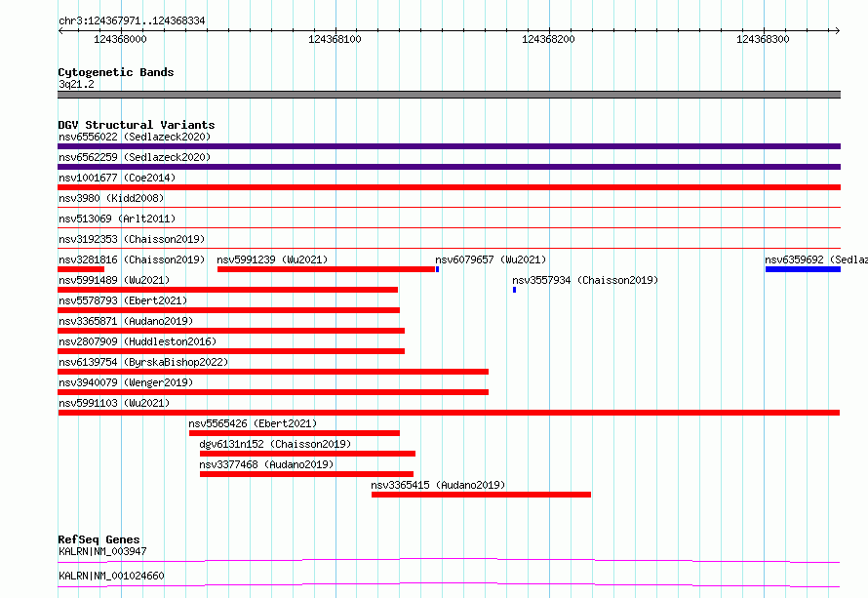Image resolution: width=868 pixels, height=598 pixels.
Task: Click the purple nsv6562259 bar
Action: coord(449,167)
